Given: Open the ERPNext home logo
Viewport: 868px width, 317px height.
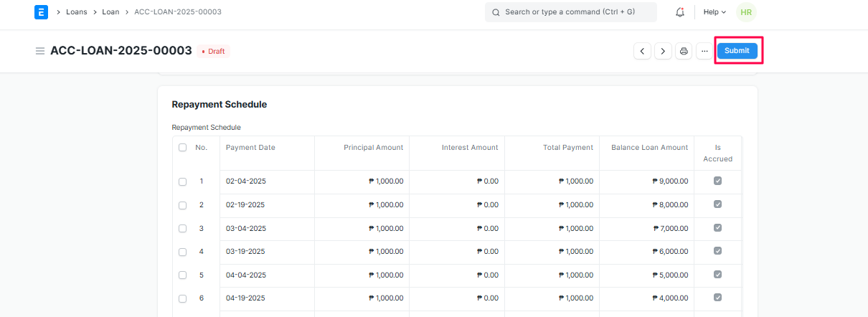Looking at the screenshot, I should point(41,12).
